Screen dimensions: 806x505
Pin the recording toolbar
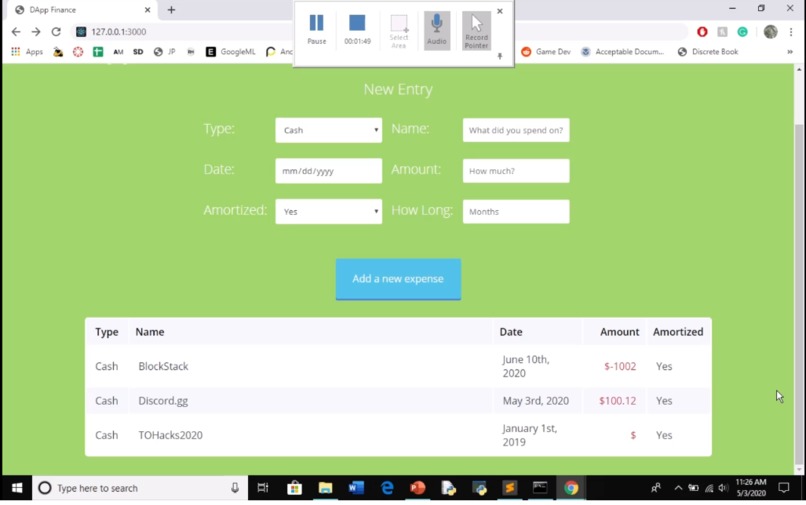tap(500, 56)
